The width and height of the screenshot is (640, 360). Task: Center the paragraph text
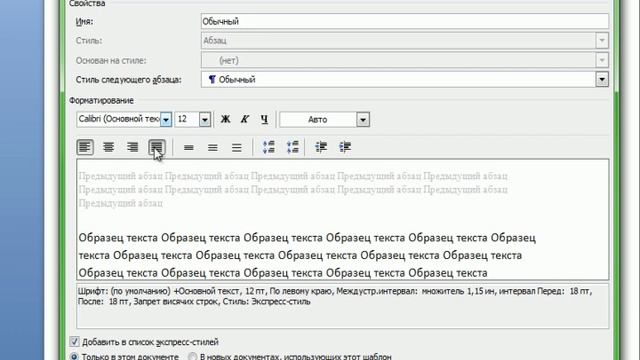109,147
